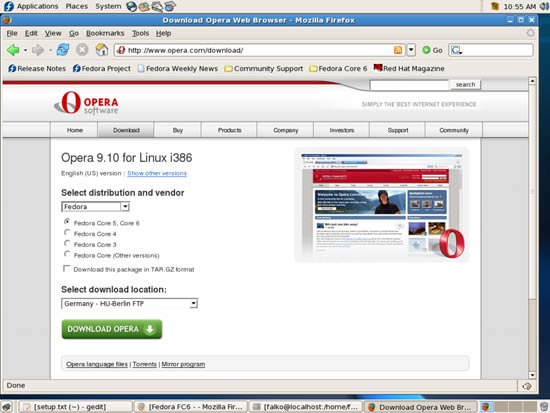
Task: Click the Show Desktop icon in bottom panel
Action: [x=7, y=407]
